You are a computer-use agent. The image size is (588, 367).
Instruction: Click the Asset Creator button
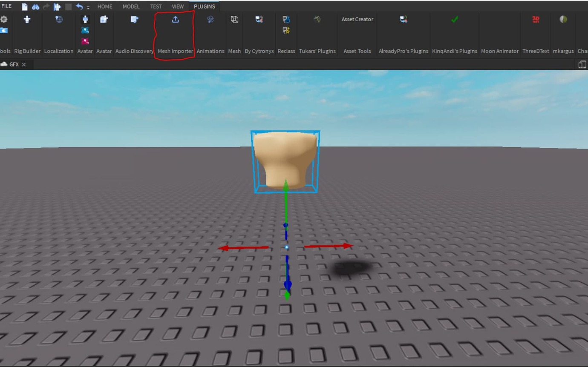(357, 19)
